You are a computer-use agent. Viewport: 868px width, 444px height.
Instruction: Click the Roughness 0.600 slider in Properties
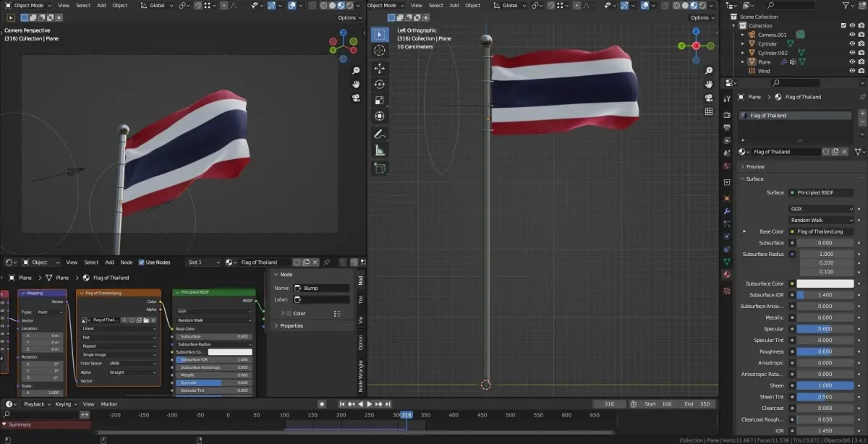(x=825, y=351)
